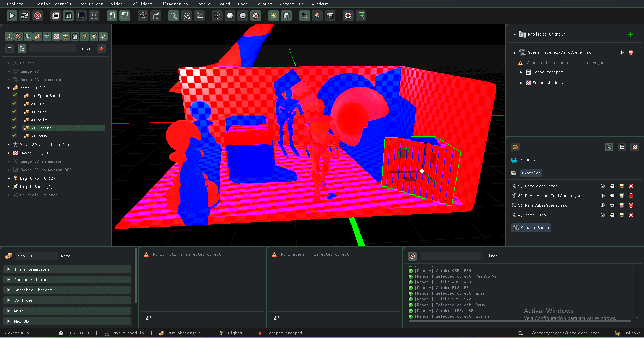Expand Scene scripts in the project panel

pyautogui.click(x=521, y=72)
